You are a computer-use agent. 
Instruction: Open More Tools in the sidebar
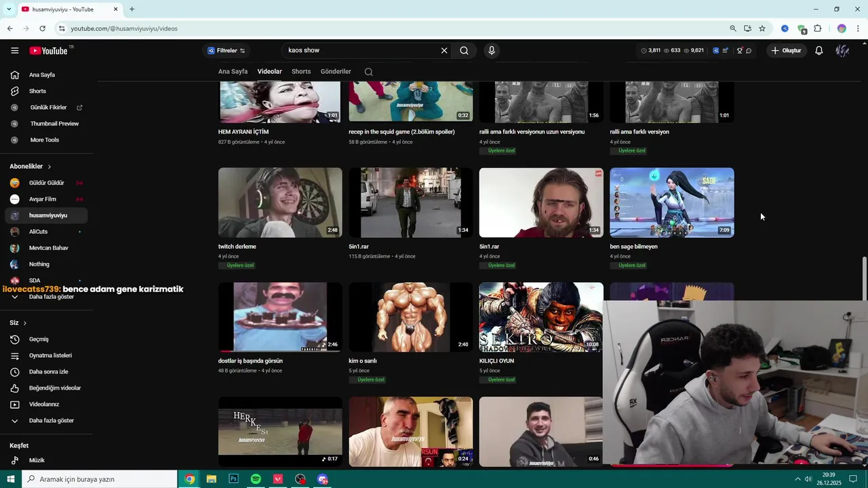tap(45, 140)
